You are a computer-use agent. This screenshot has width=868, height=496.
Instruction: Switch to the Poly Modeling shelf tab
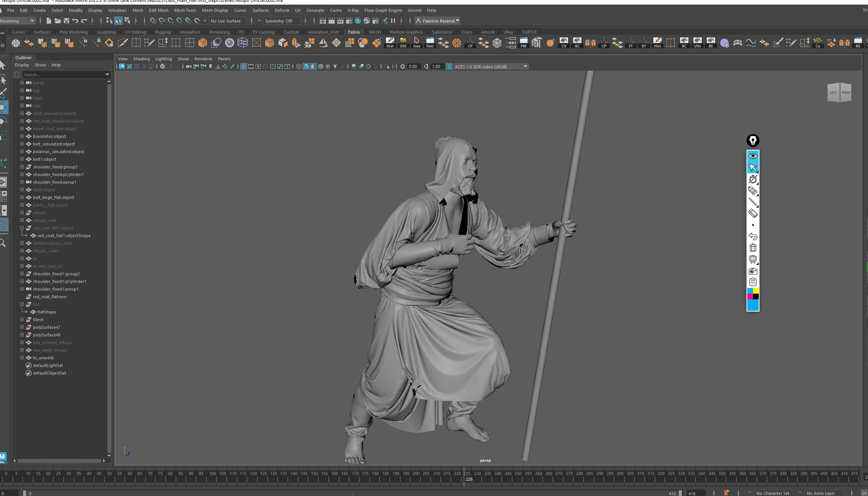pyautogui.click(x=73, y=32)
